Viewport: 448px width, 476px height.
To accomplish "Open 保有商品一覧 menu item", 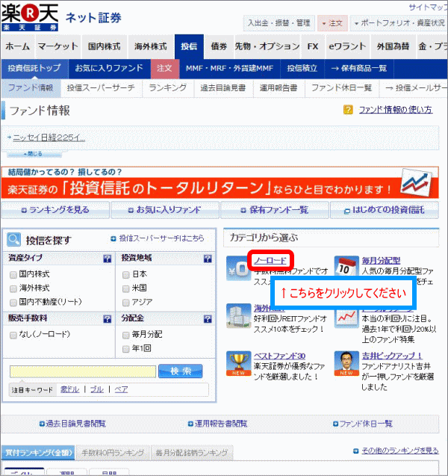I will 359,68.
